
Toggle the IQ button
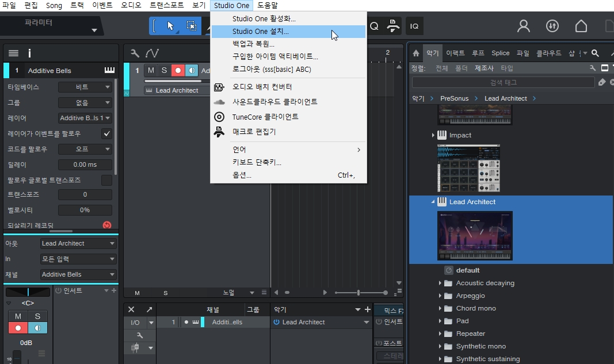point(414,26)
